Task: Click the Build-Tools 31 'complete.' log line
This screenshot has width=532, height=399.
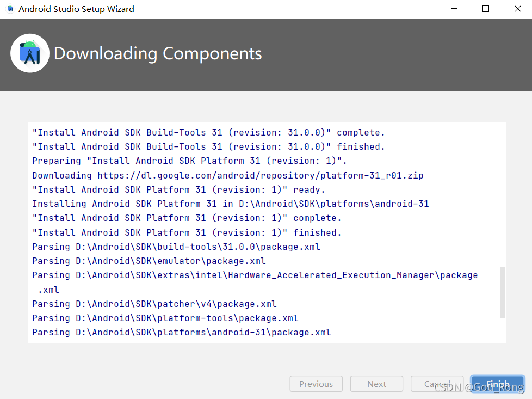Action: point(209,132)
